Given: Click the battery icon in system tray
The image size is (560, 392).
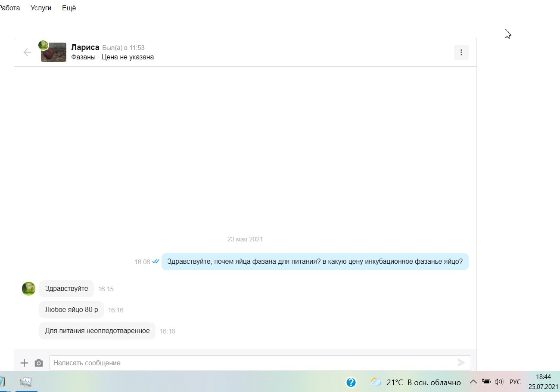Looking at the screenshot, I should click(486, 382).
